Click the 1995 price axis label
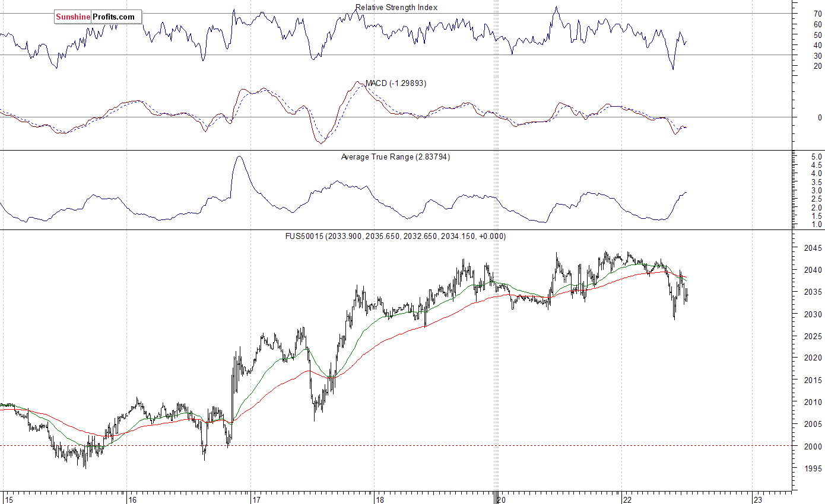 [x=814, y=468]
